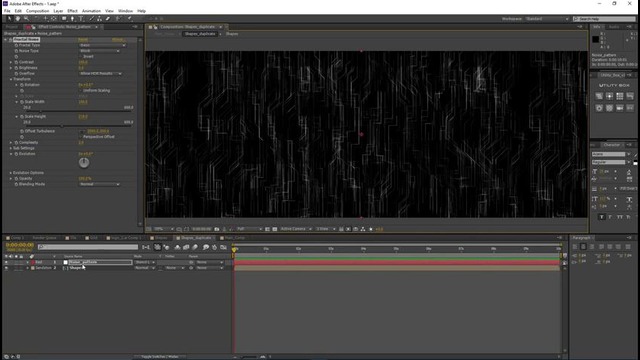Open the Blending Mode dropdown in effect controls
640x360 pixels.
click(99, 184)
